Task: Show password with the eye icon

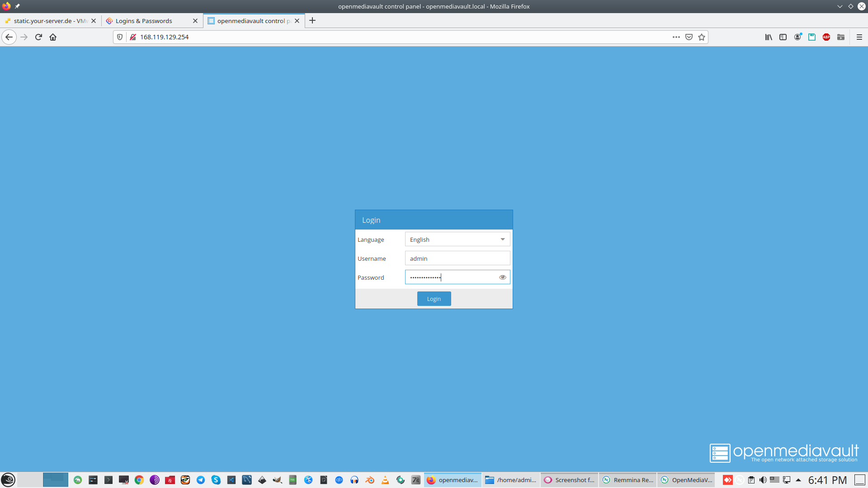Action: pos(502,277)
